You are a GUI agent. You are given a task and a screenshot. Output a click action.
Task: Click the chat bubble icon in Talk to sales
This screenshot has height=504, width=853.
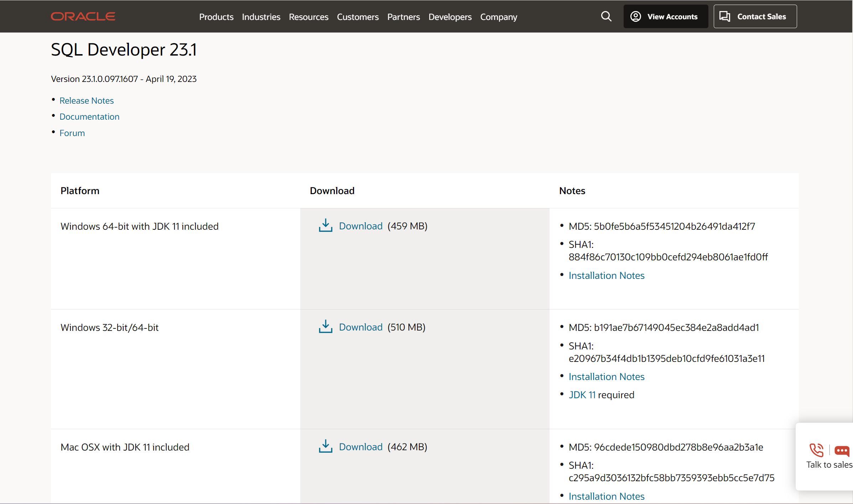coord(842,451)
